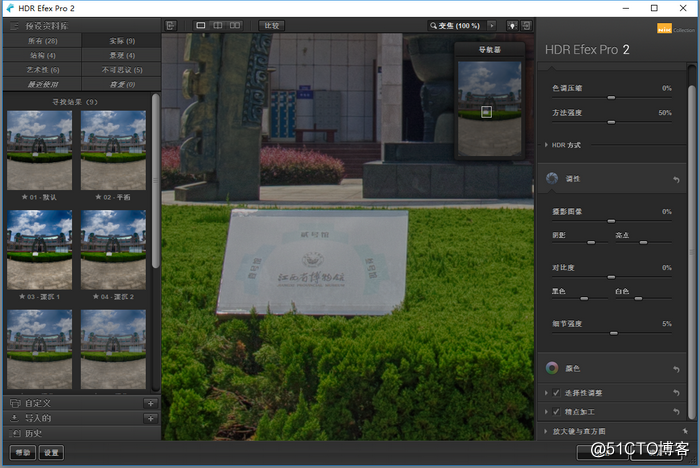Click the navigator viewport rectangle marker
The width and height of the screenshot is (700, 468).
click(486, 112)
